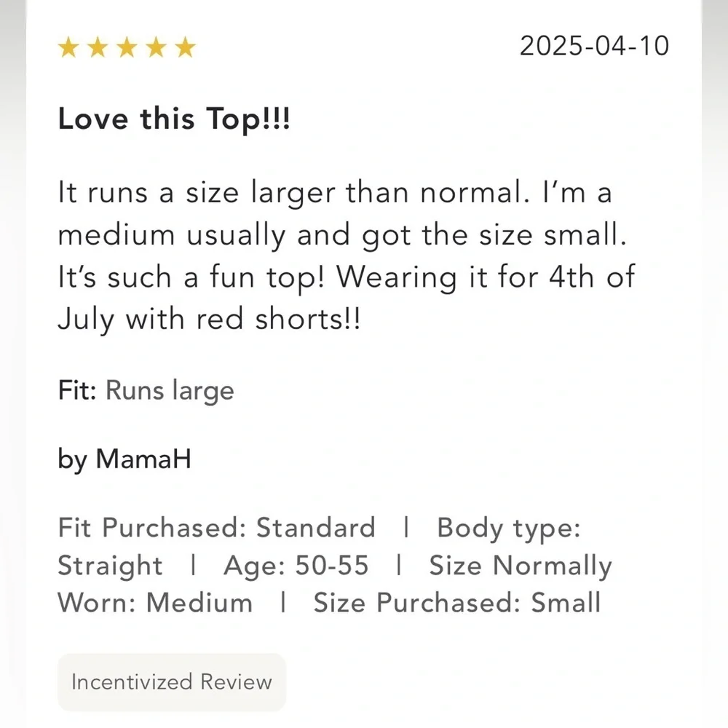Click the third gold star
This screenshot has width=728, height=728.
pos(127,47)
